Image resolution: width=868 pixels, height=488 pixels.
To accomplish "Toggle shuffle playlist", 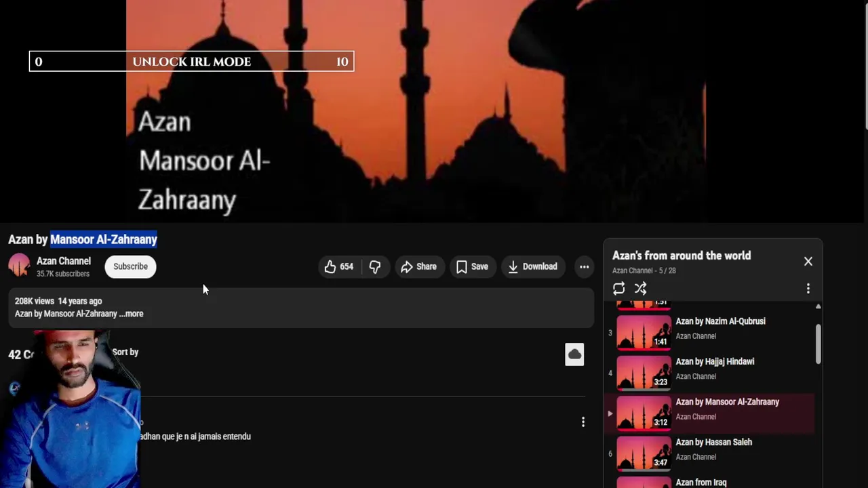I will [x=640, y=289].
